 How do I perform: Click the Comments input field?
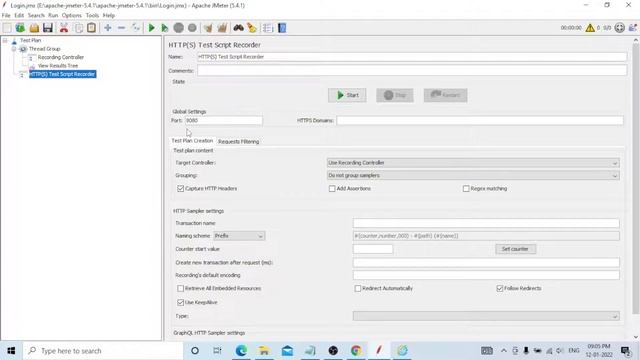(x=412, y=71)
